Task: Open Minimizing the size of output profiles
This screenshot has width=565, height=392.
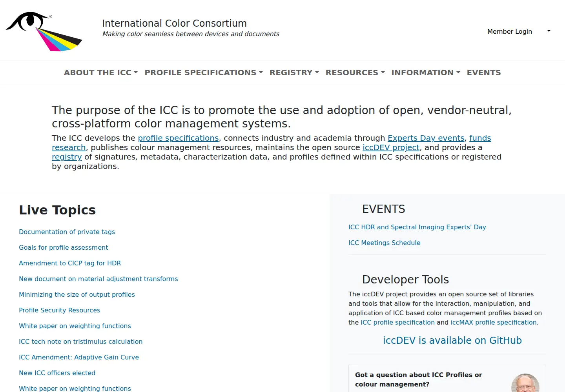Action: pos(77,294)
